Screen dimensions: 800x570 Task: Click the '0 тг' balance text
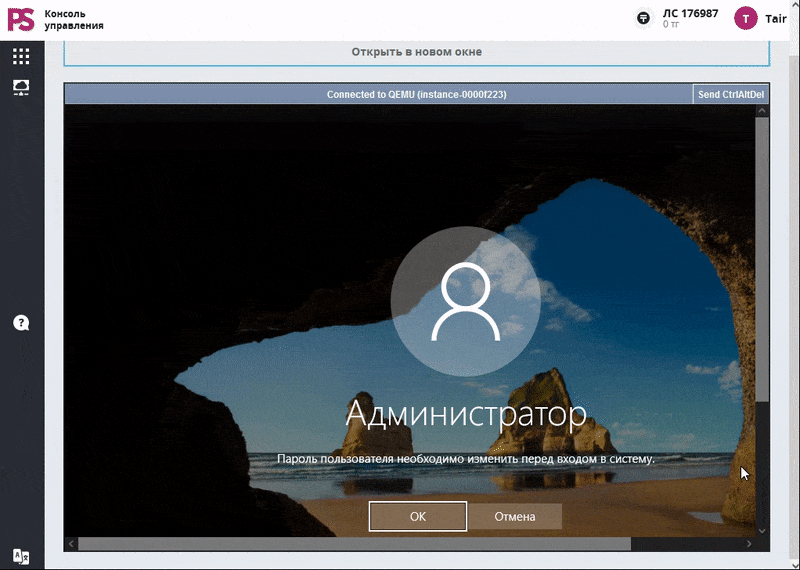pos(671,24)
